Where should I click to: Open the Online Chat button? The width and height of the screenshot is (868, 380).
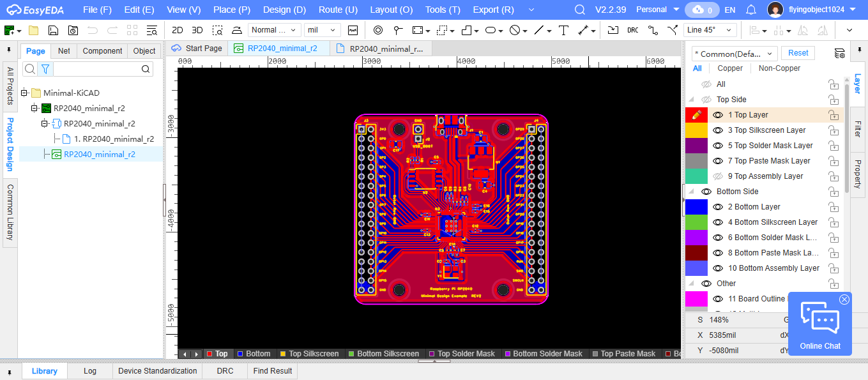click(819, 324)
